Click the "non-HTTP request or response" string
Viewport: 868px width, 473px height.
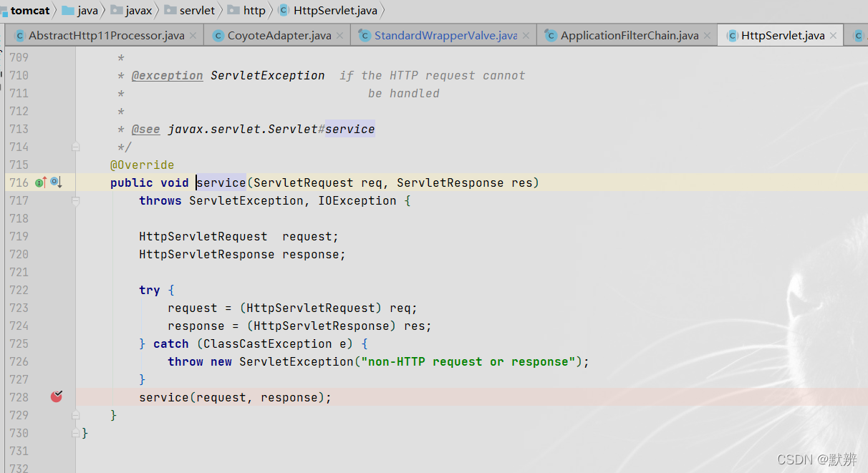468,361
